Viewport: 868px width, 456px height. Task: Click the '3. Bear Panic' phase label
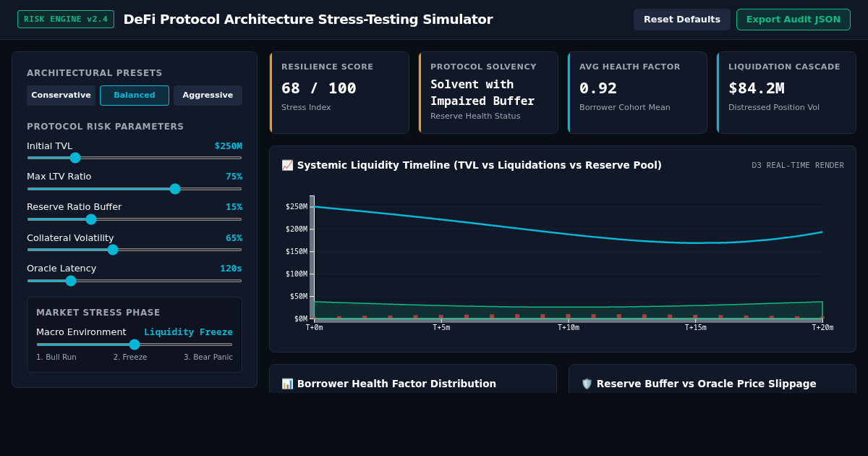(208, 358)
